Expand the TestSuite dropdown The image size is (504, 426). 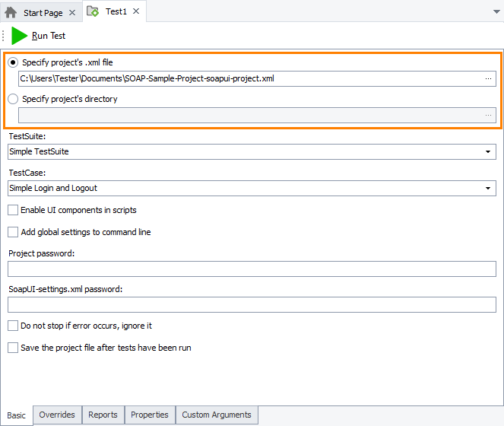coord(487,151)
